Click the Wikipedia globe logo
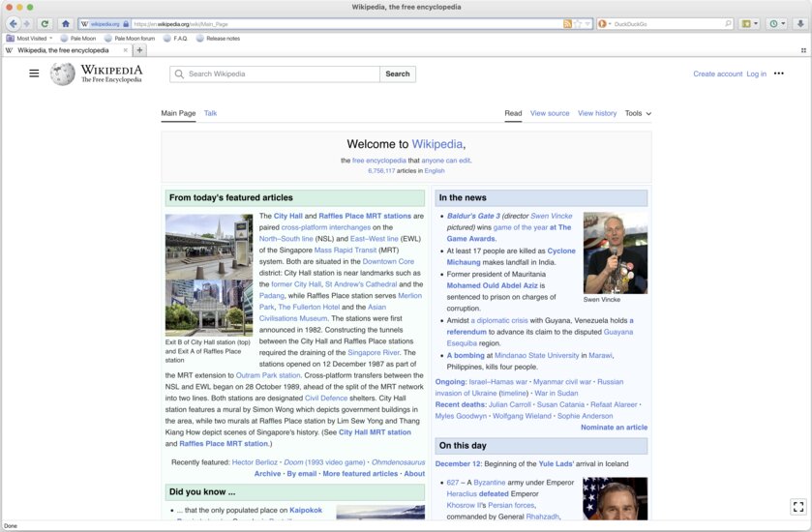The width and height of the screenshot is (812, 532). [63, 74]
